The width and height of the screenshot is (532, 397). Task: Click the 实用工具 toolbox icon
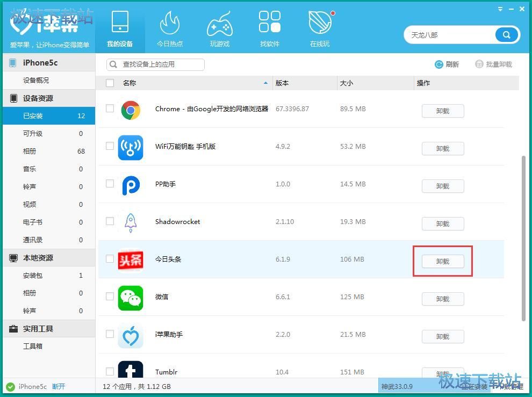pos(13,329)
